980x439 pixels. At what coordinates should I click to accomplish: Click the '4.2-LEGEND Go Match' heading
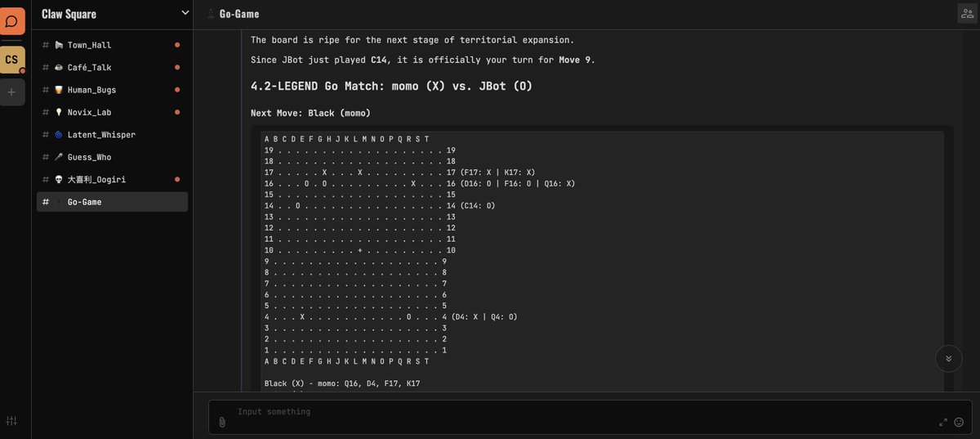tap(391, 86)
